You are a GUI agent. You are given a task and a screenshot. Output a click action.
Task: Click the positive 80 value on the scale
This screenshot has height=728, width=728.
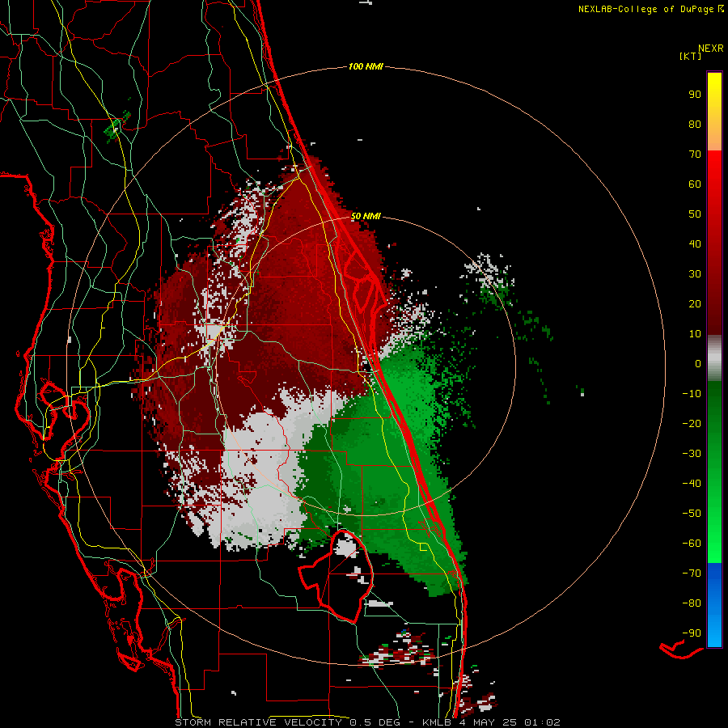tap(695, 124)
